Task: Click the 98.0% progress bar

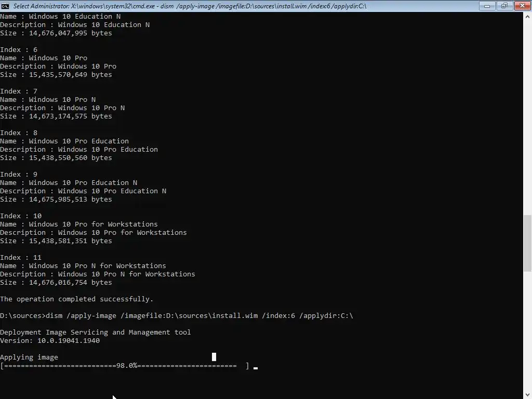Action: click(125, 366)
